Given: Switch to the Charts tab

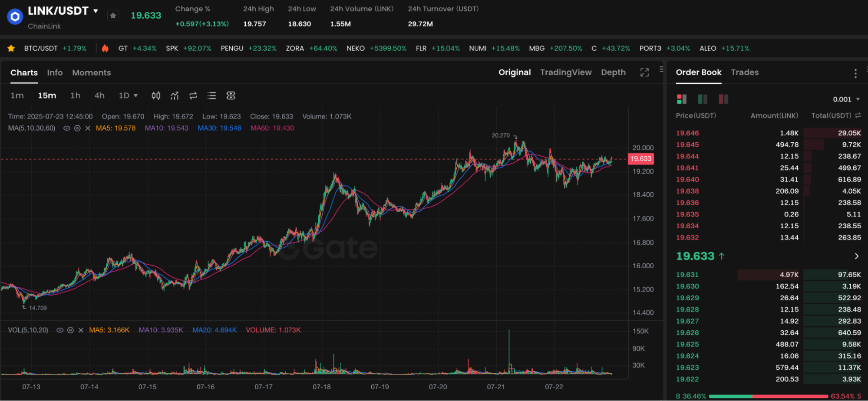Looking at the screenshot, I should click(24, 72).
